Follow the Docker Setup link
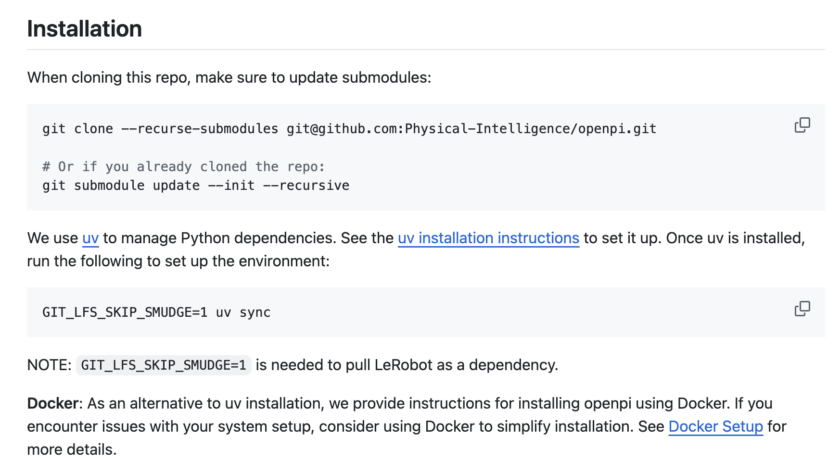Screen dimensions: 840x473 [715, 427]
